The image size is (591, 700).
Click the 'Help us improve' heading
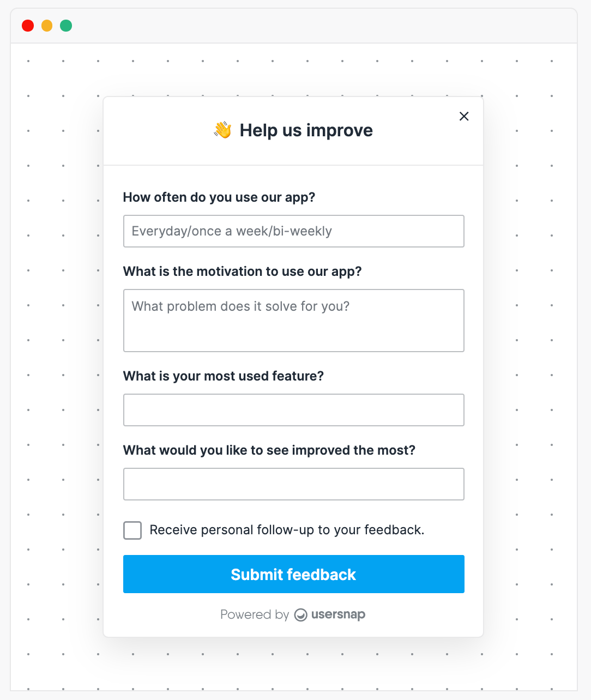(306, 130)
